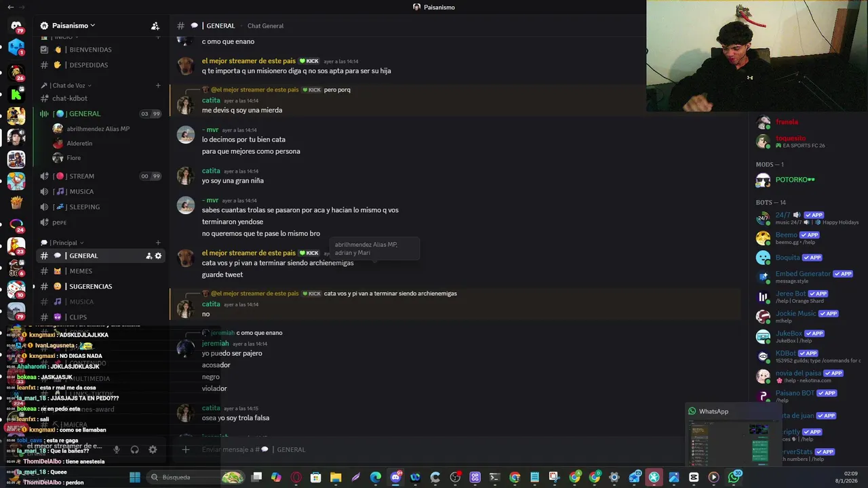Open Discord from the taskbar
The width and height of the screenshot is (868, 488).
click(395, 477)
